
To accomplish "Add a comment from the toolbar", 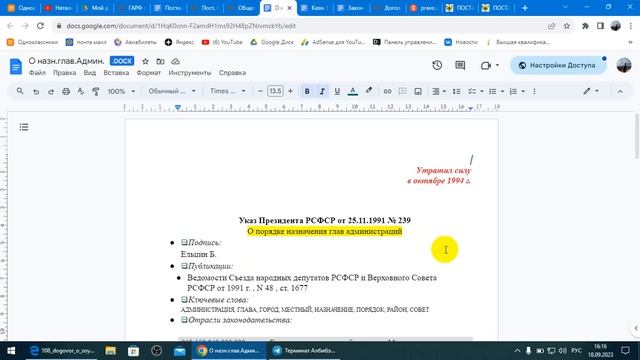I will pos(402,91).
